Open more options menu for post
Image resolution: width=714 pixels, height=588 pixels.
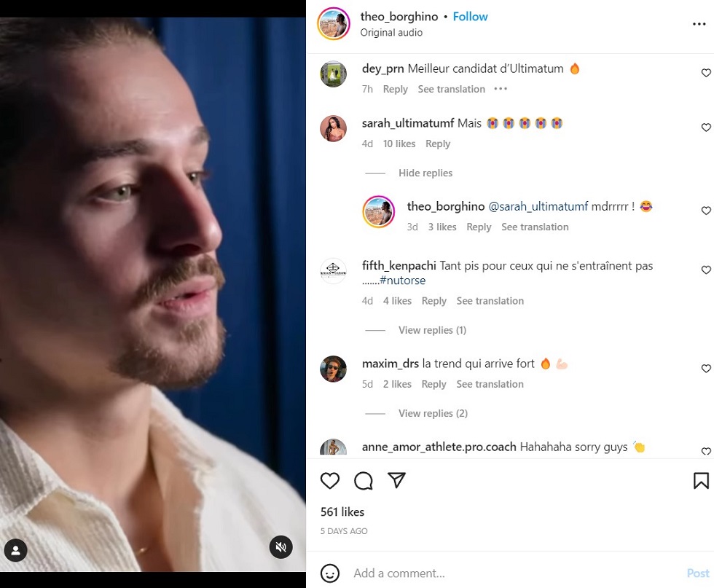coord(699,24)
